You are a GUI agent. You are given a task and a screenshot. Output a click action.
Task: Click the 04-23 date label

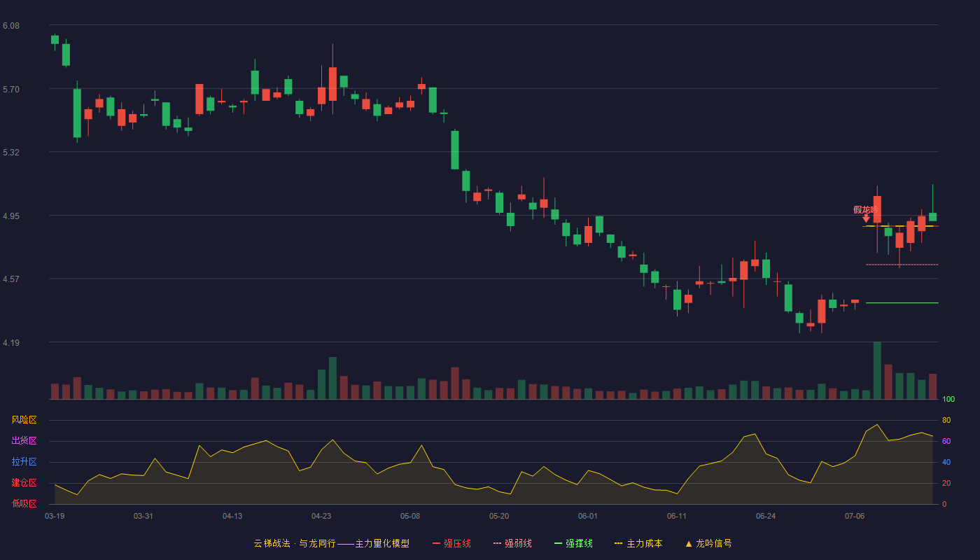tap(321, 516)
